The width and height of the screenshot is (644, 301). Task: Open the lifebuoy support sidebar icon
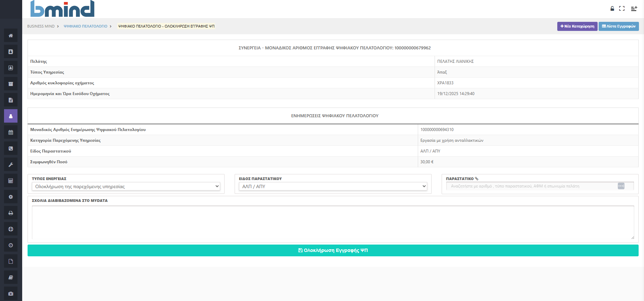(11, 229)
